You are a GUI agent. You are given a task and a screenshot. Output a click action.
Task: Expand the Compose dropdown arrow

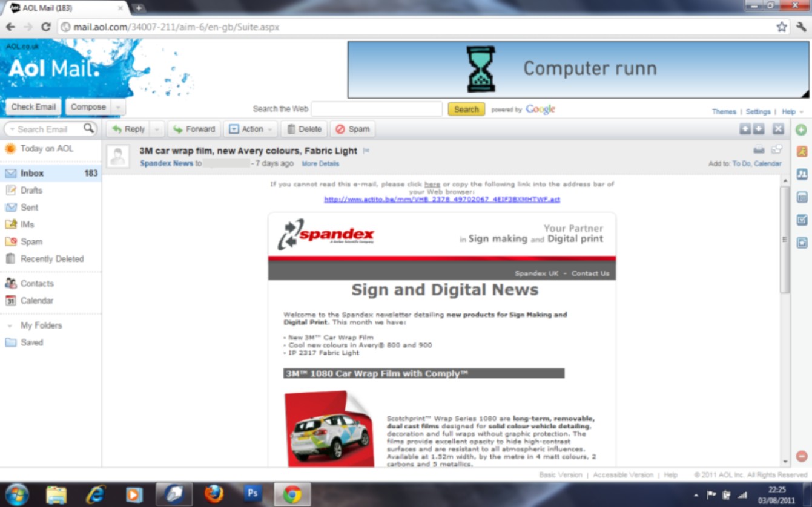[x=118, y=107]
